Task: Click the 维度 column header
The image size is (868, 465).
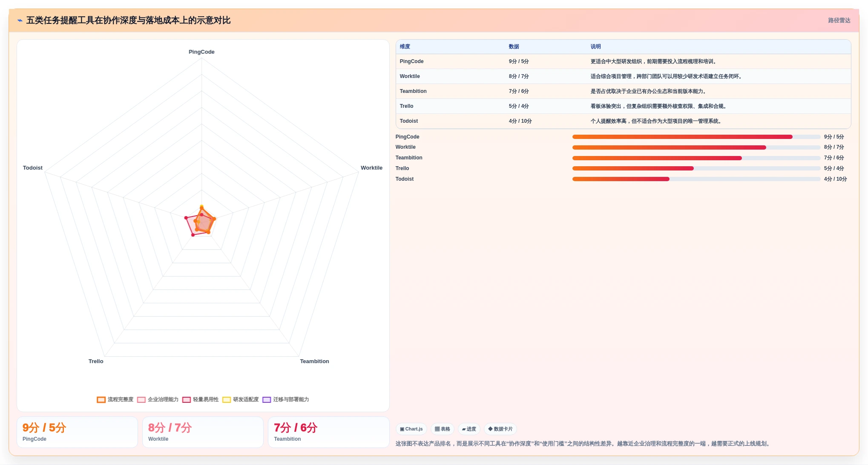Action: coord(405,46)
